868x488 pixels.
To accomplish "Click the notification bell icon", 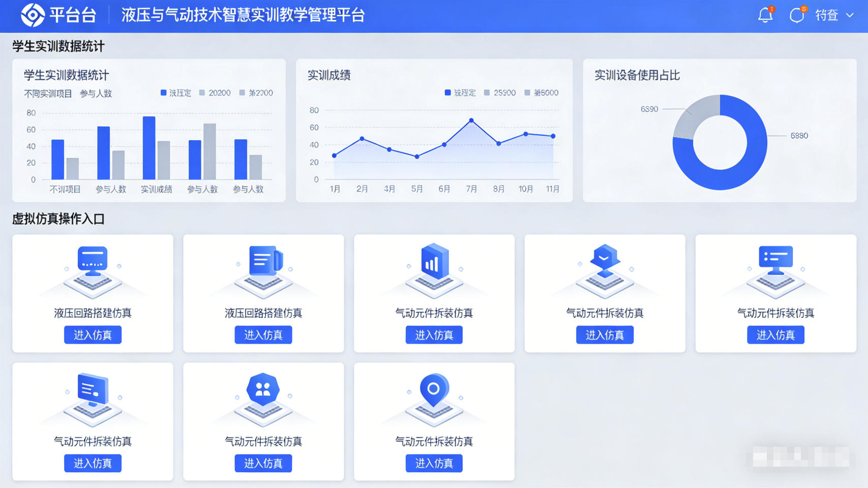I will point(765,15).
